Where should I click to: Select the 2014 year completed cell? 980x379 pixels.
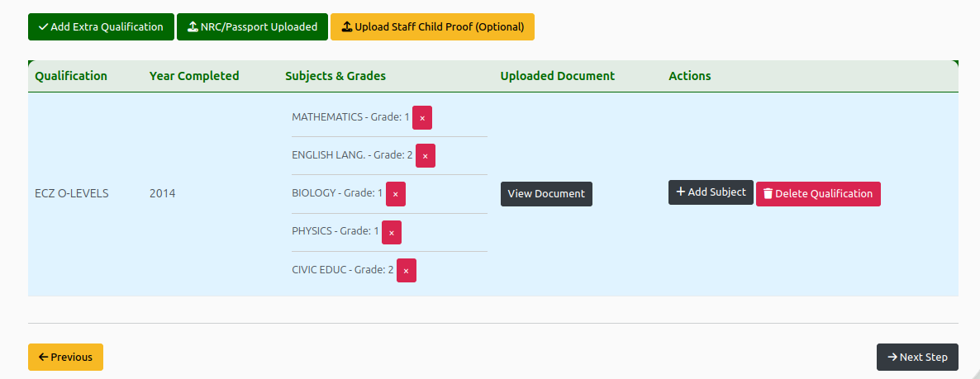(162, 194)
